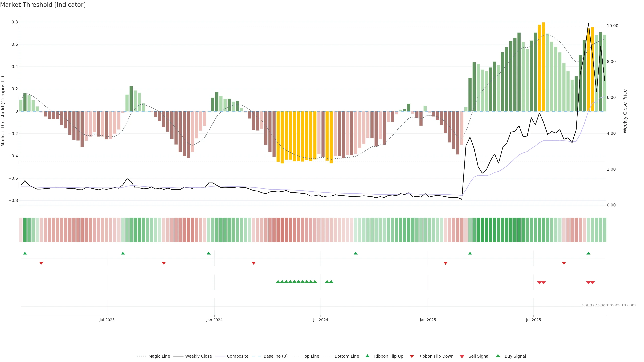Click the source: sharemaestro.com text
This screenshot has height=362, width=644.
coord(609,305)
